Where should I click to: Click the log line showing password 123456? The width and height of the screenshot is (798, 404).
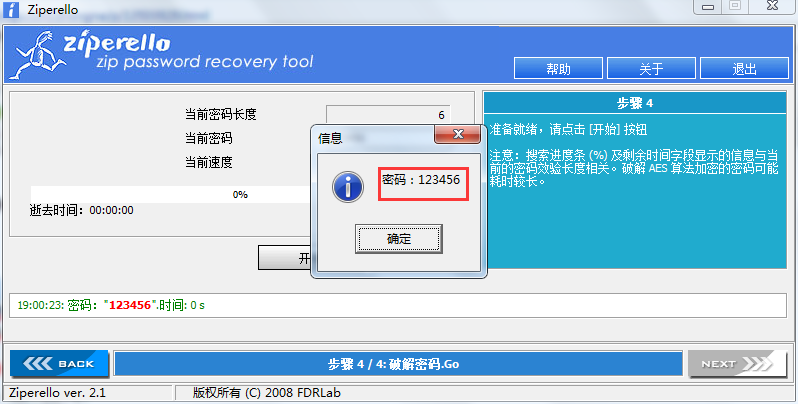pos(111,305)
